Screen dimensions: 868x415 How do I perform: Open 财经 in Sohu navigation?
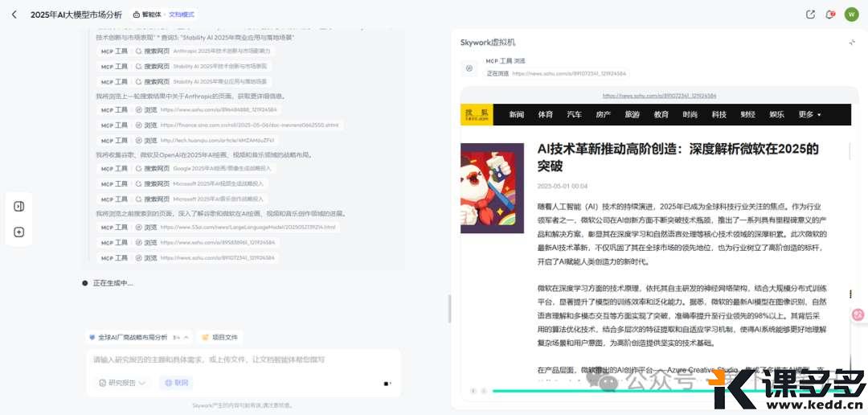[748, 115]
